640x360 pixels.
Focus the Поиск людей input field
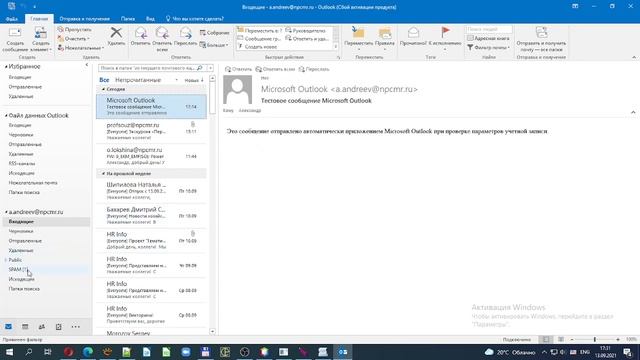[489, 29]
